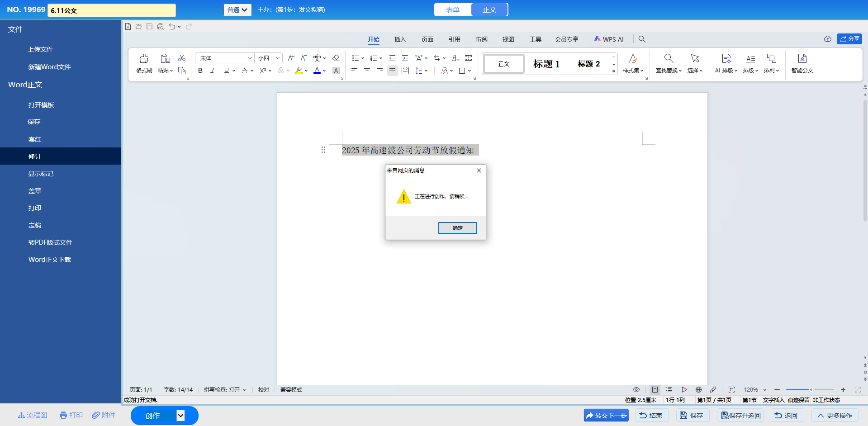Click the search magnifier next to WPS AI
868x426 pixels.
(642, 39)
